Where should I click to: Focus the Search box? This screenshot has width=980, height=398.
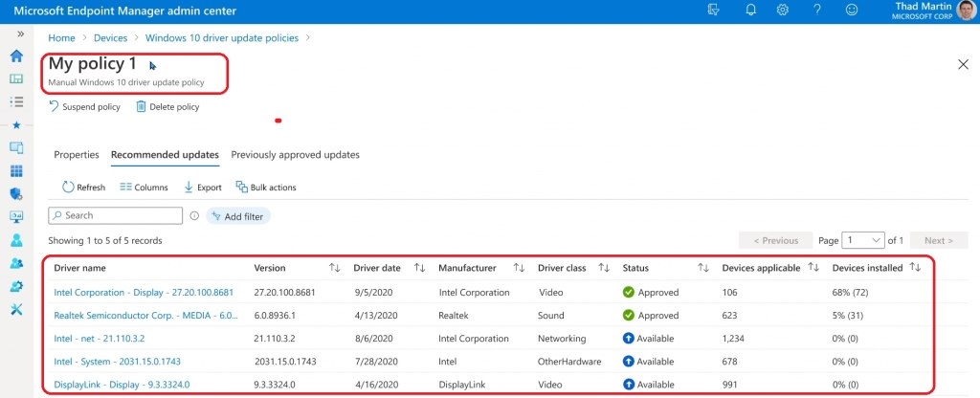coord(116,215)
